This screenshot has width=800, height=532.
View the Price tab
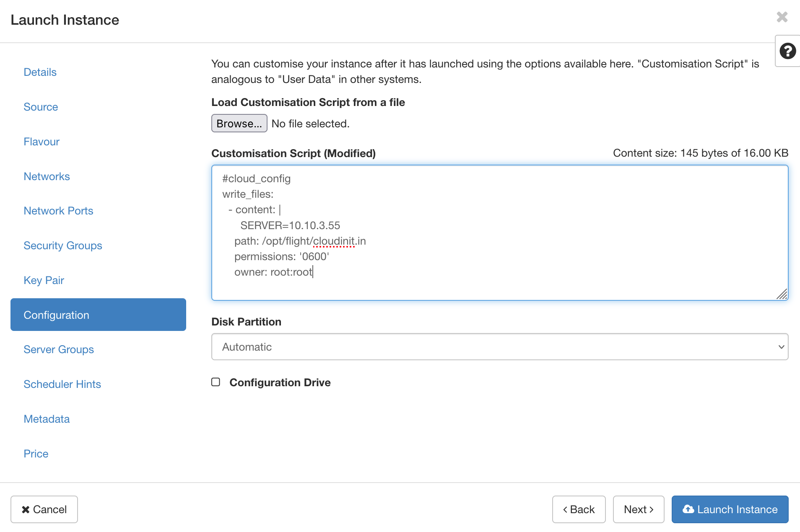[36, 454]
